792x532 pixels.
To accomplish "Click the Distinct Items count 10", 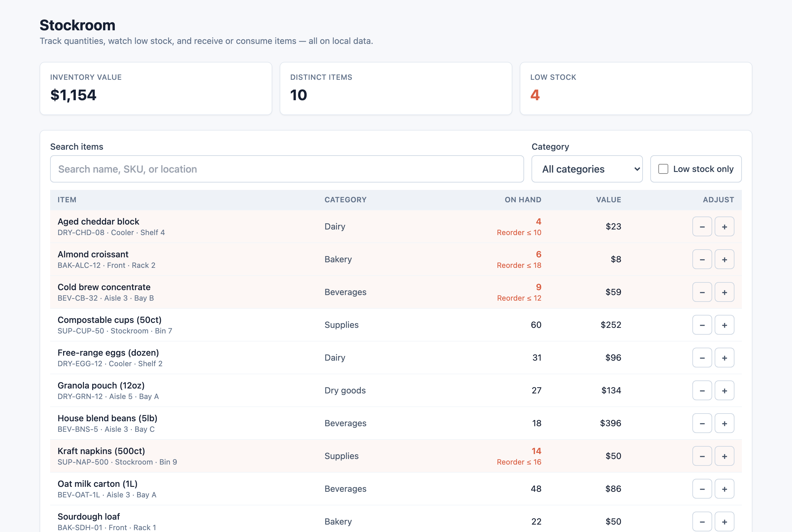I will coord(299,95).
